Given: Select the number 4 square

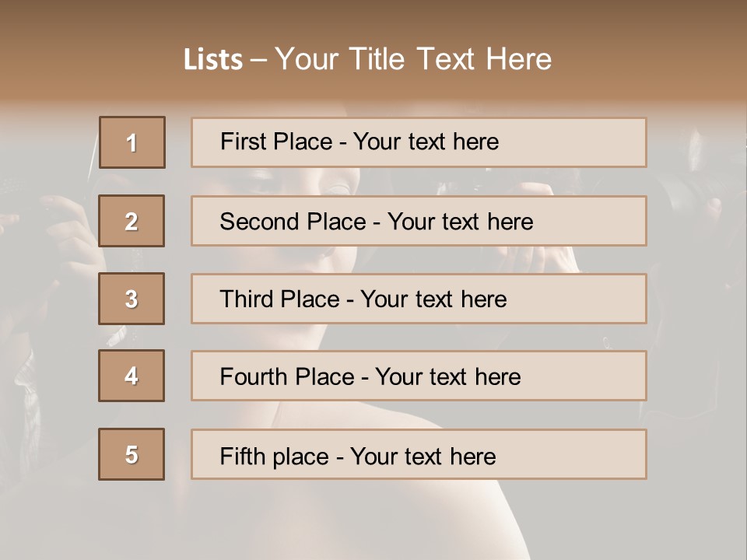Looking at the screenshot, I should [x=132, y=376].
